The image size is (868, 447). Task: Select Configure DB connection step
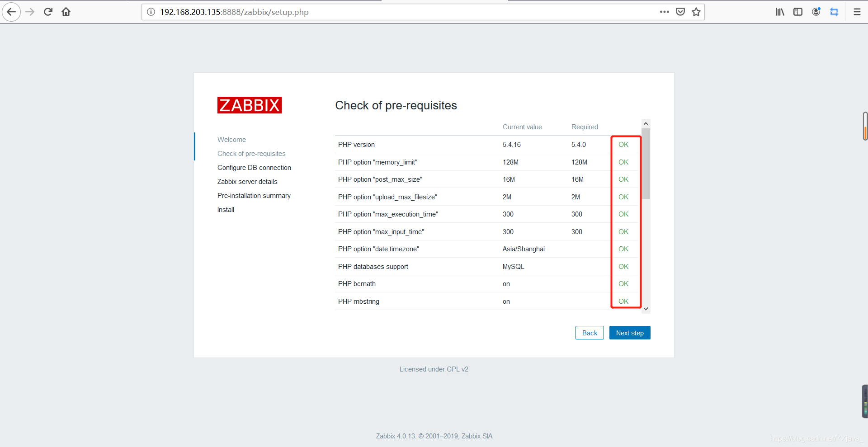(x=254, y=168)
